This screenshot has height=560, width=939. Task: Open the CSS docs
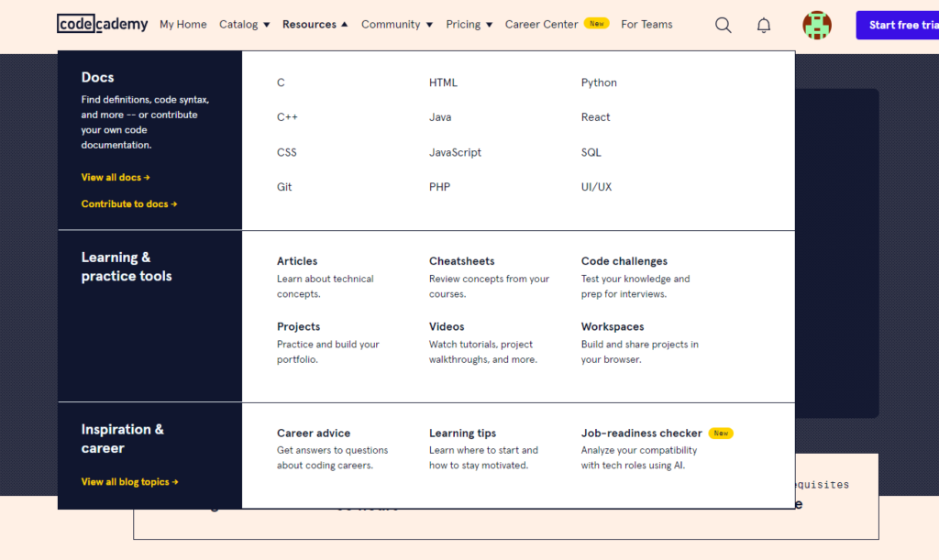click(x=287, y=152)
